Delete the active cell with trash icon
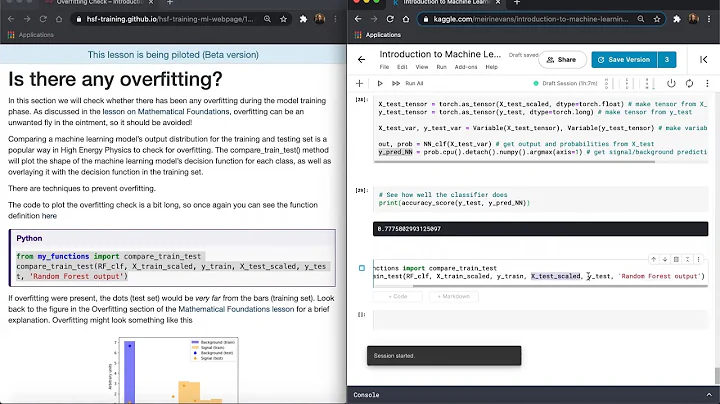Screen dimensions: 720x404 click(x=676, y=259)
